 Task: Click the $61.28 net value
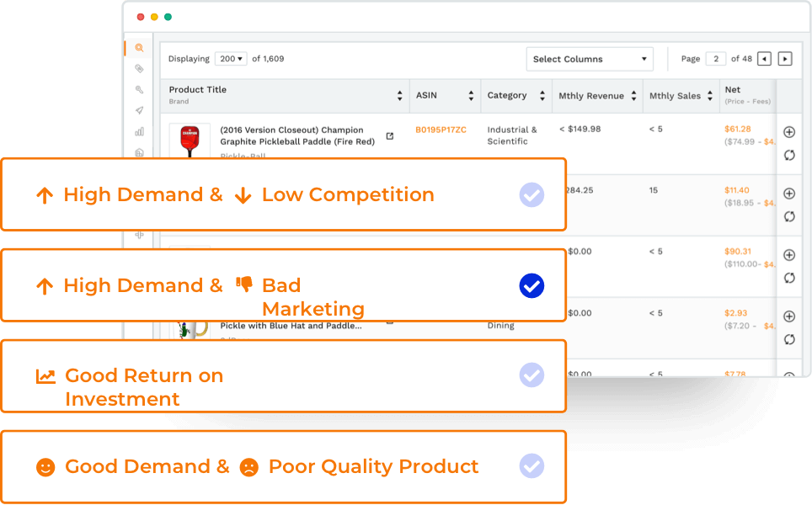tap(737, 129)
